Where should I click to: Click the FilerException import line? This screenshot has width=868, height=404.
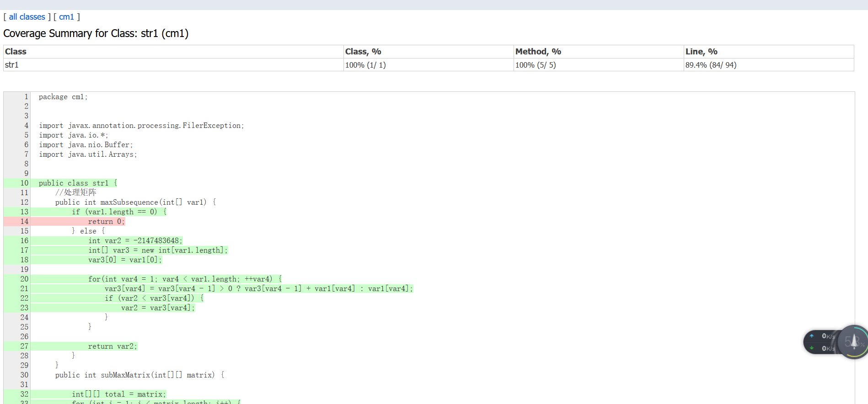[x=141, y=126]
